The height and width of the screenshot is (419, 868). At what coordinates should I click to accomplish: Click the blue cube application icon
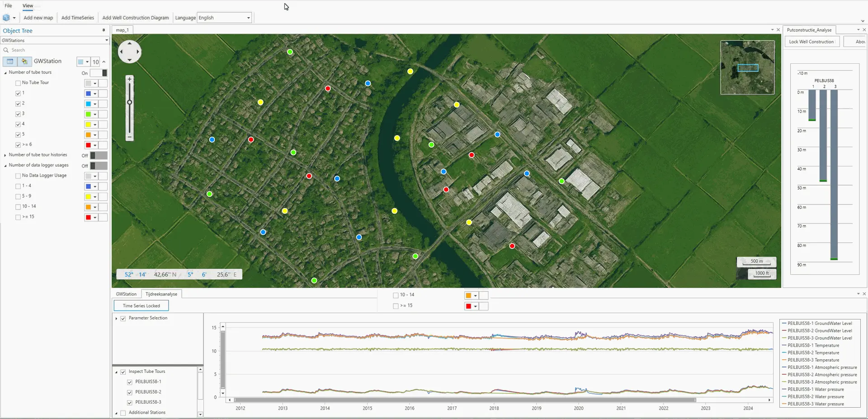[6, 18]
